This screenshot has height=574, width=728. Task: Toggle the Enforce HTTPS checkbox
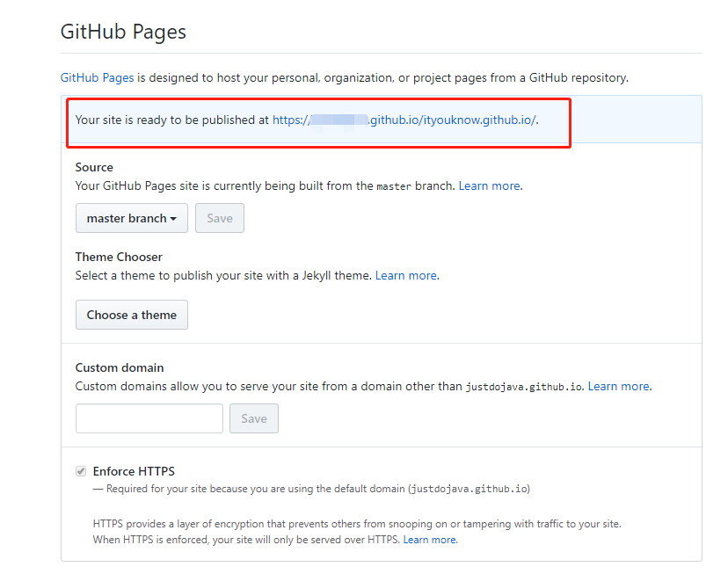point(81,471)
